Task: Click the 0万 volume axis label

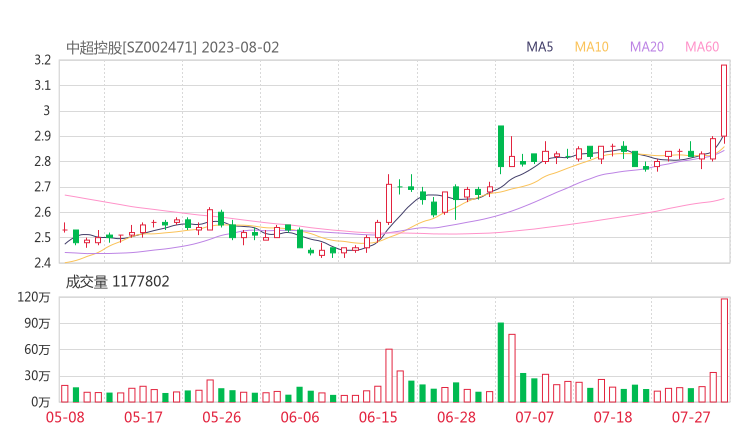Action: pyautogui.click(x=41, y=402)
